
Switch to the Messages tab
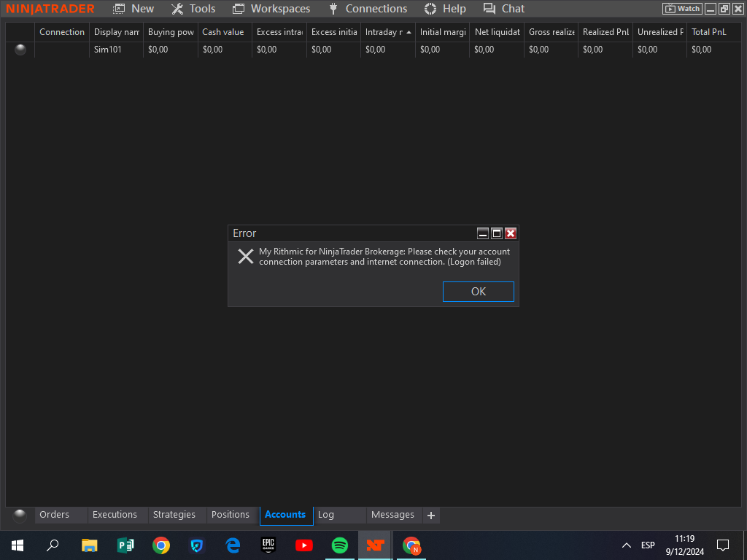coord(393,515)
